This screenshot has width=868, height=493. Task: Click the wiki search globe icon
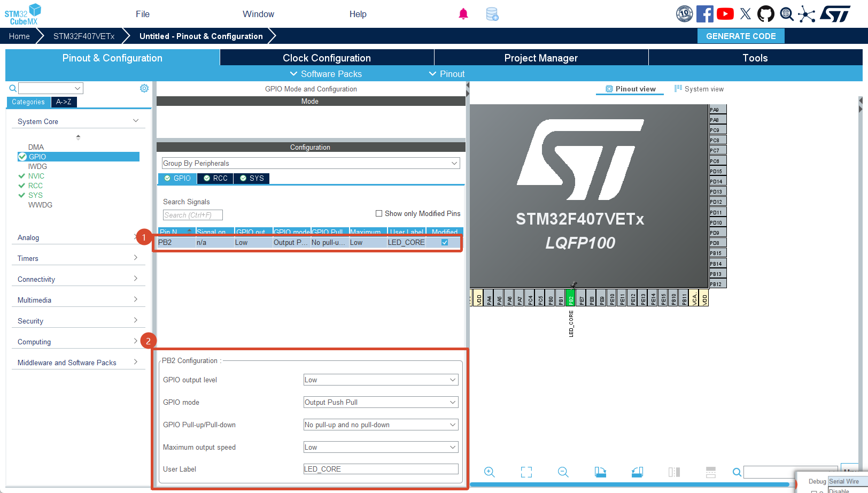(787, 14)
